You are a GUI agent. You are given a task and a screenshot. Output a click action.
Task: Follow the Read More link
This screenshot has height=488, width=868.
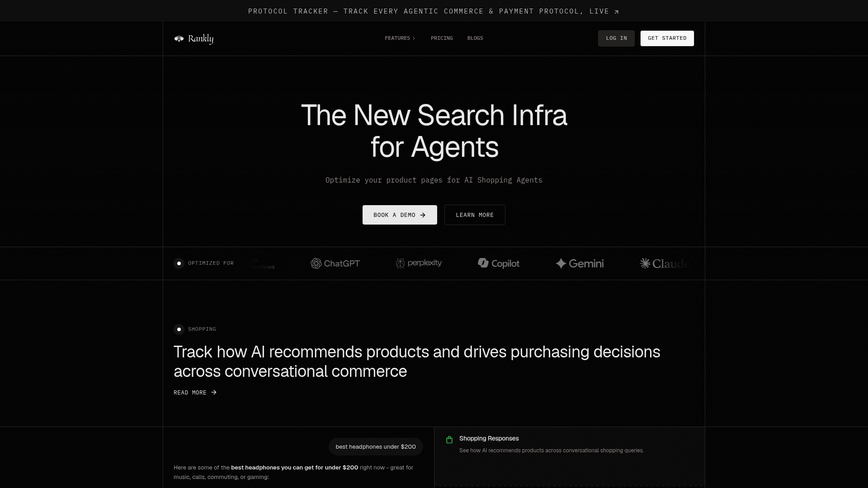point(195,393)
